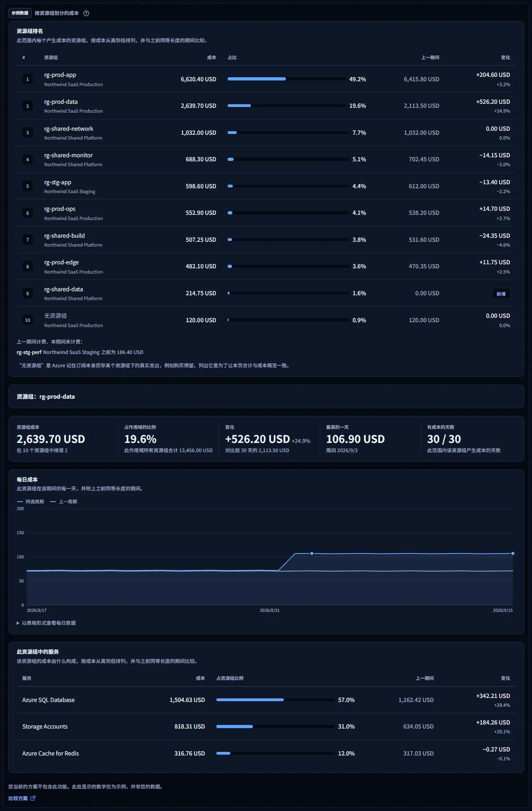The width and height of the screenshot is (532, 811).
Task: Toggle the 所选周期 legend entry
Action: (31, 502)
